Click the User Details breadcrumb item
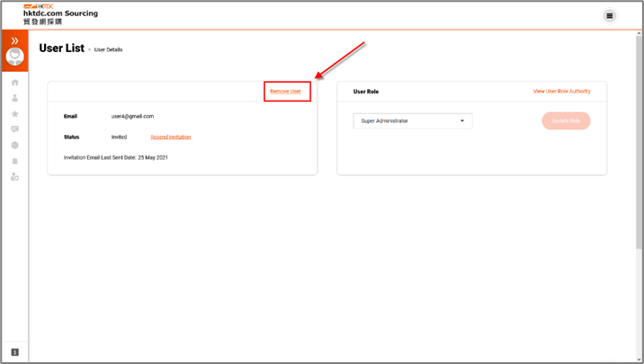Image resolution: width=644 pixels, height=364 pixels. point(108,50)
